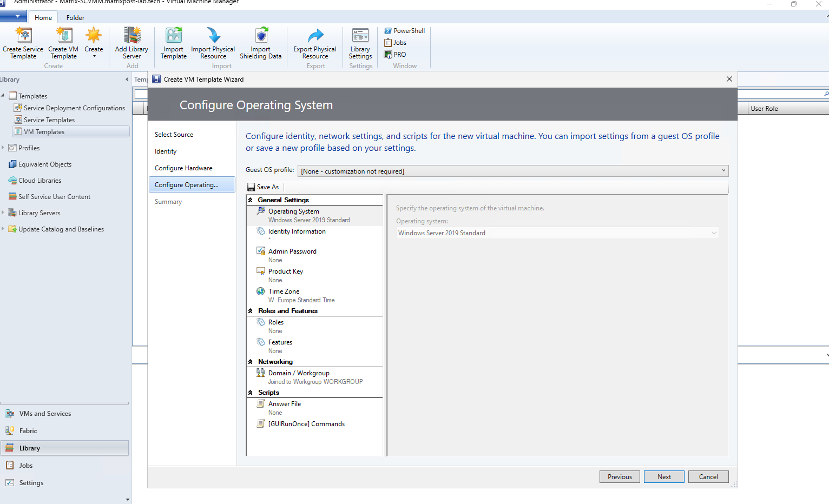Click the Add Library Server icon
Screen dimensions: 829x504
click(x=131, y=43)
